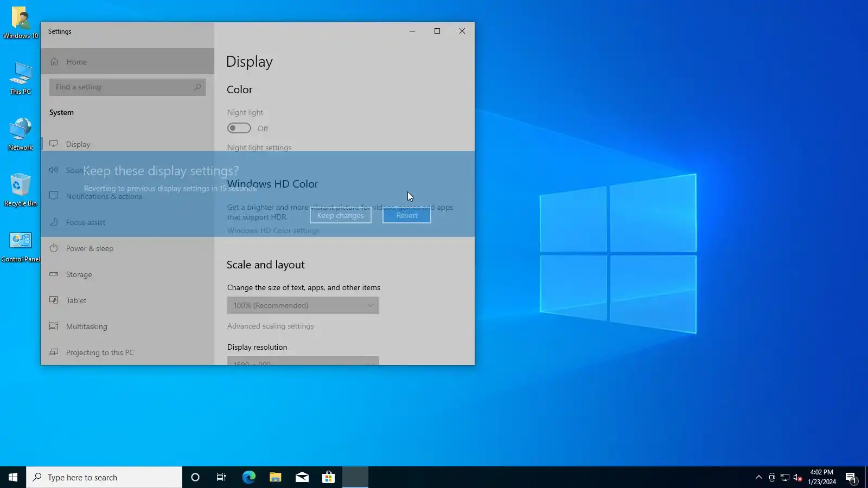The width and height of the screenshot is (868, 488).
Task: Open the taskbar clock and calendar
Action: click(x=822, y=477)
